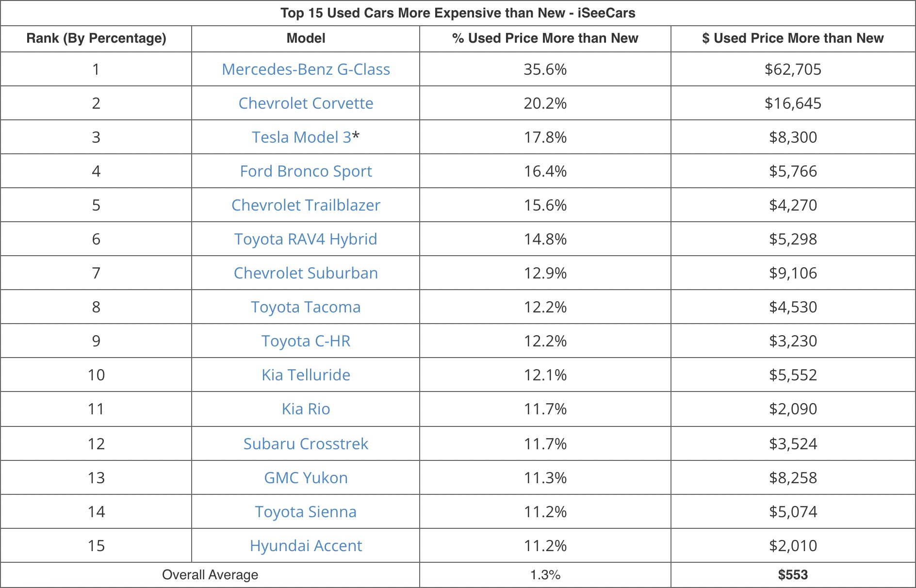This screenshot has width=916, height=588.
Task: Click the GMC Yukon link
Action: pyautogui.click(x=306, y=478)
